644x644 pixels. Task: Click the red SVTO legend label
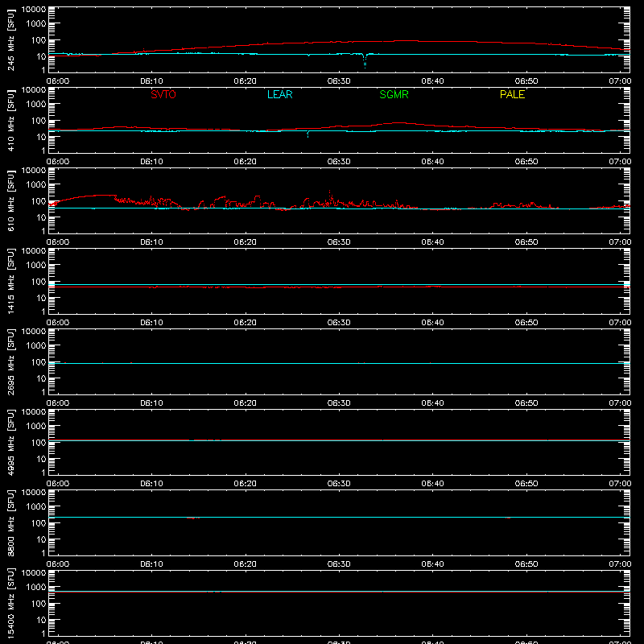(x=163, y=94)
